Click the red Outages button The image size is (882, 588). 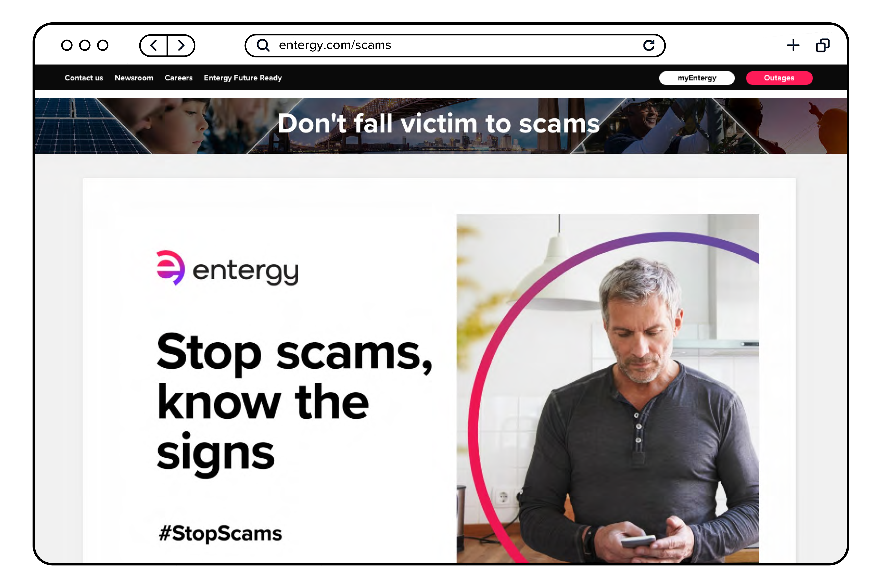pyautogui.click(x=779, y=78)
